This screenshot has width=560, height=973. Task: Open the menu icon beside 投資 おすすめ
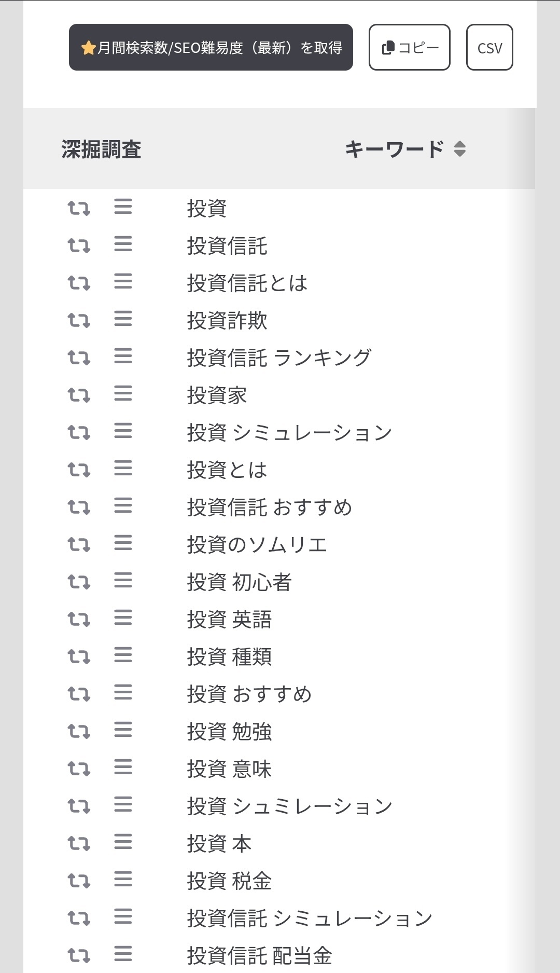123,692
